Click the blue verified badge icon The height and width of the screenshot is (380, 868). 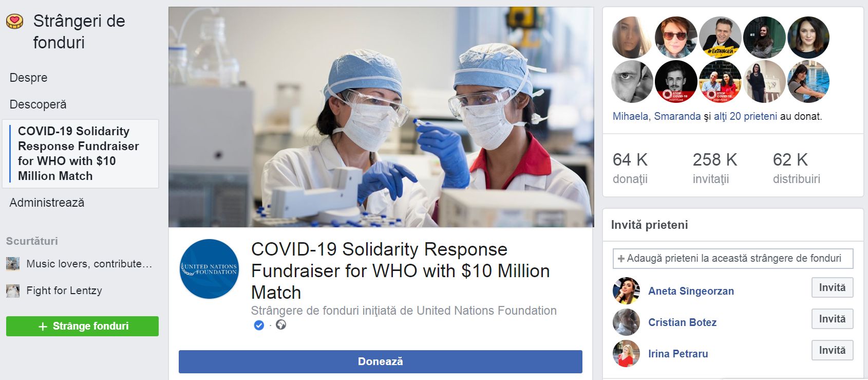click(259, 325)
